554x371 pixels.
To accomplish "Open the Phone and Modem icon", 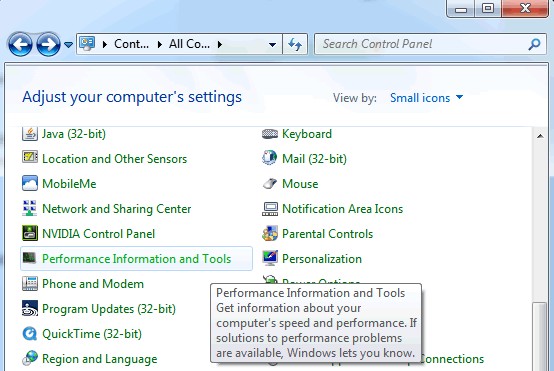I will 30,283.
